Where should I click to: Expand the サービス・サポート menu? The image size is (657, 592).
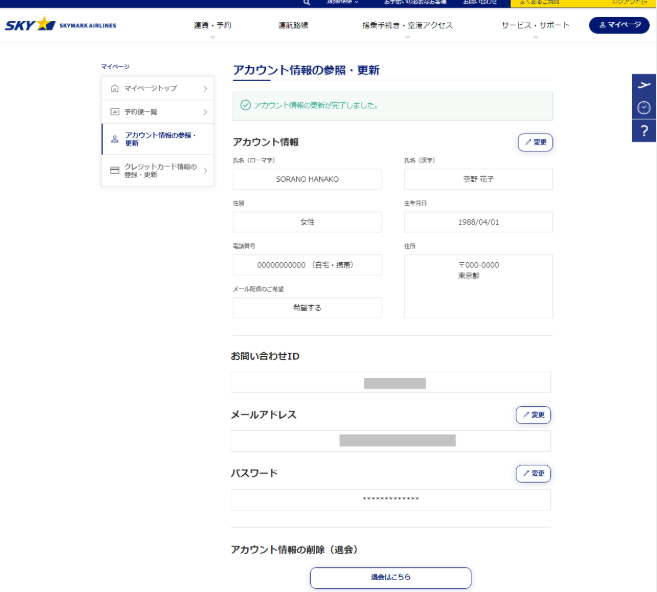point(535,26)
